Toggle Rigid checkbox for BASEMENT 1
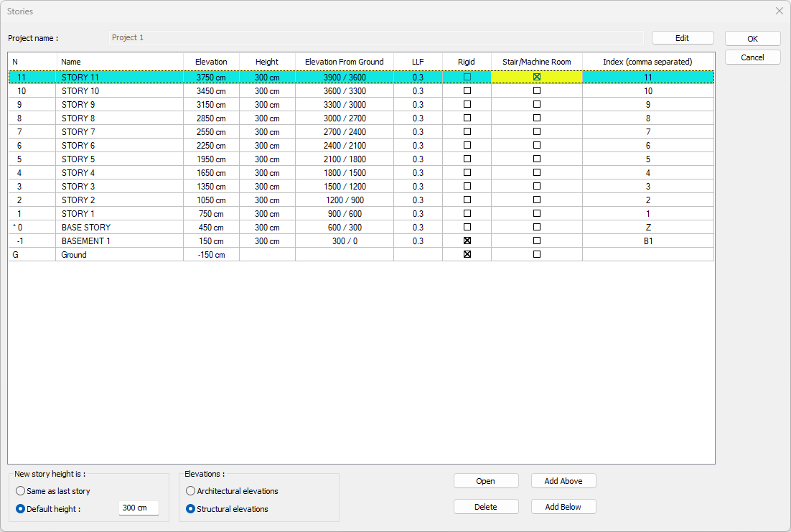The width and height of the screenshot is (791, 532). pos(467,241)
